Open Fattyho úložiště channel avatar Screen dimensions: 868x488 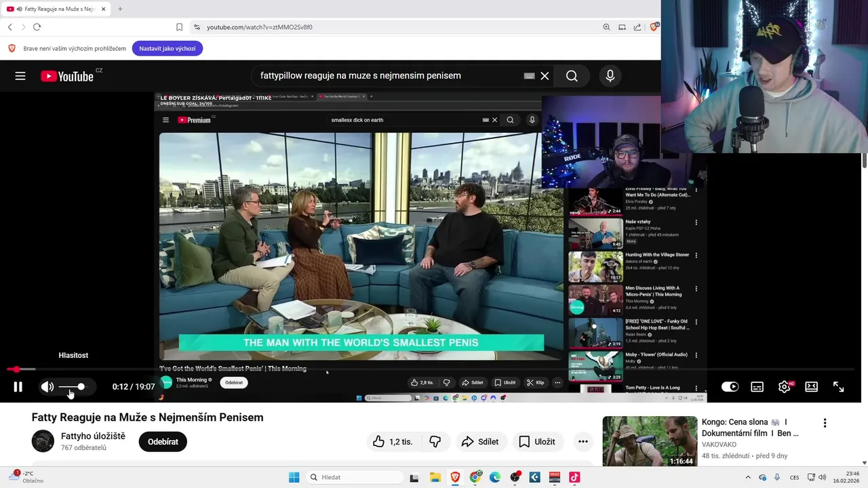pyautogui.click(x=43, y=441)
